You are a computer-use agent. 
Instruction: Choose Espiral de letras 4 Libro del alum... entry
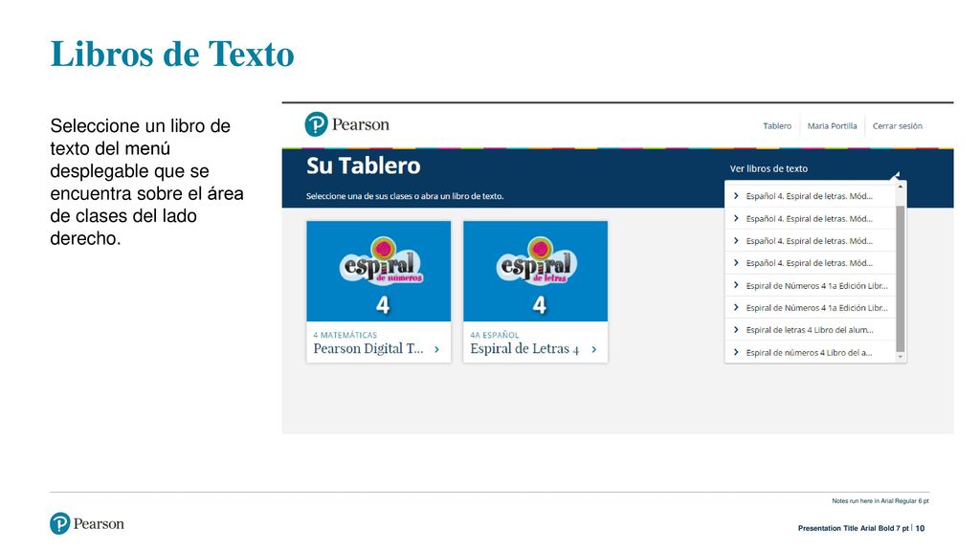810,330
